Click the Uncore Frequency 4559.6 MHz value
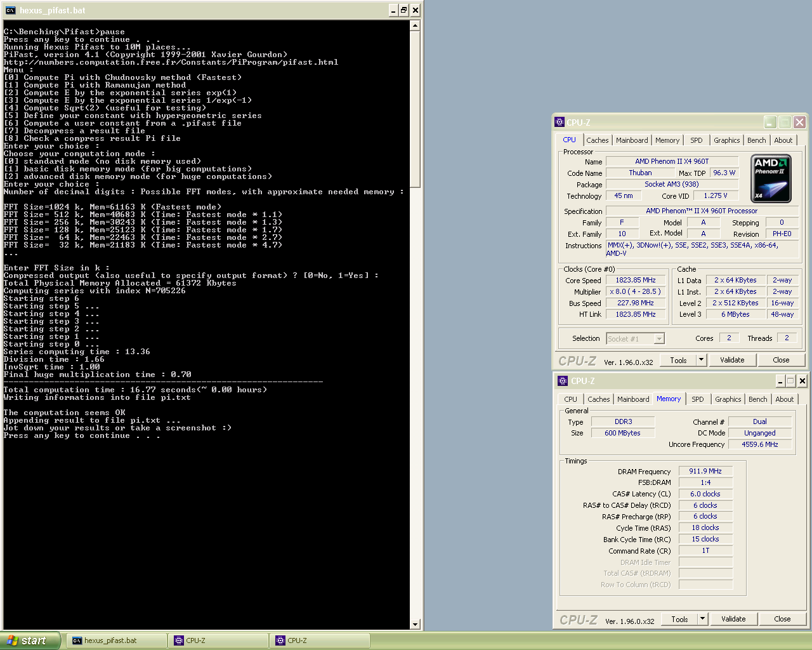The height and width of the screenshot is (650, 812). tap(760, 444)
